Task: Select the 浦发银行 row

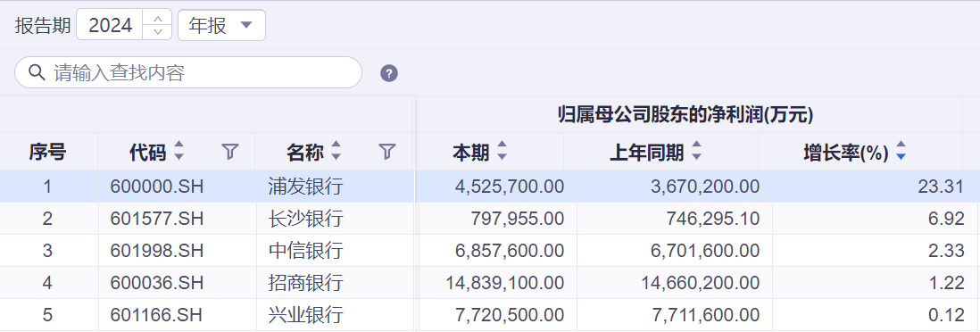Action: coord(490,187)
